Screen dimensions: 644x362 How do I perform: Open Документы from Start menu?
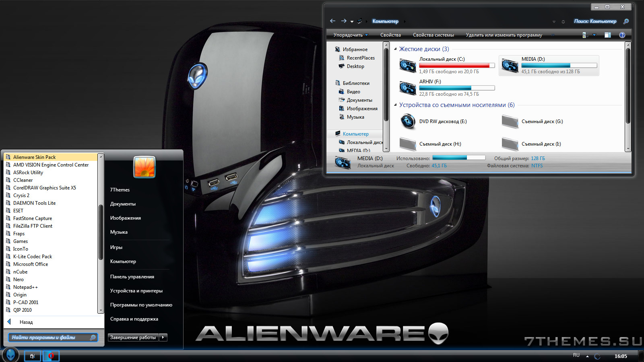tap(123, 204)
